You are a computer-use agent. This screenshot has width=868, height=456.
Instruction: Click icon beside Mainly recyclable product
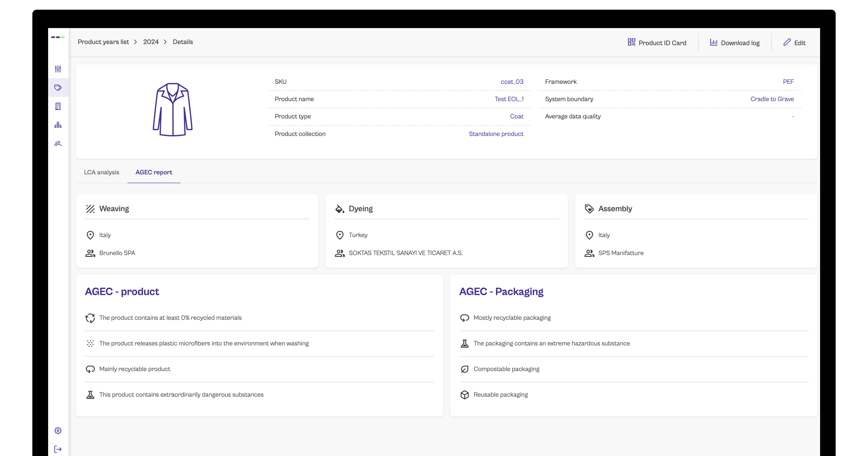[x=90, y=369]
